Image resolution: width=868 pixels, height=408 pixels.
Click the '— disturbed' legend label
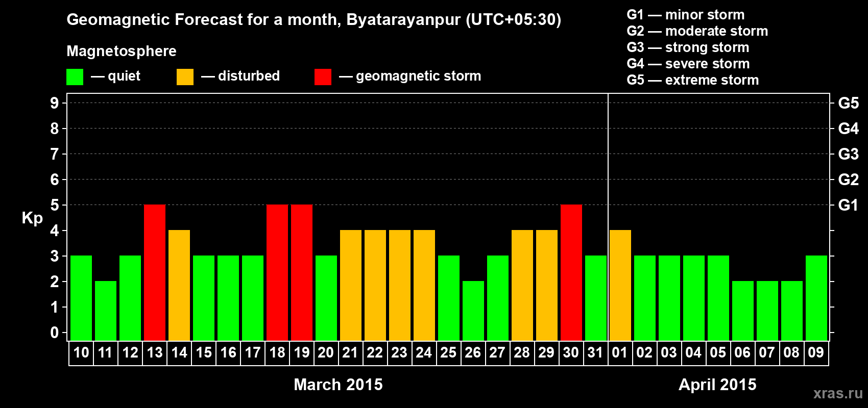pos(240,76)
